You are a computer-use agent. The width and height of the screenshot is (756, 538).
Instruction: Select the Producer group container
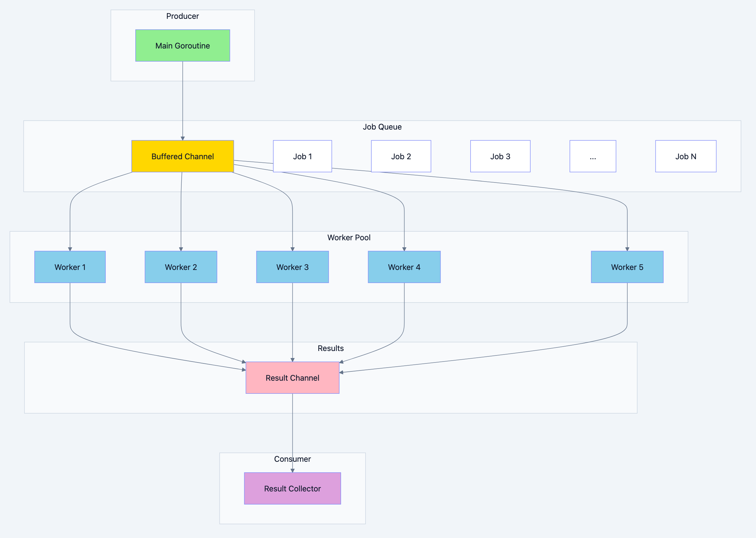183,16
